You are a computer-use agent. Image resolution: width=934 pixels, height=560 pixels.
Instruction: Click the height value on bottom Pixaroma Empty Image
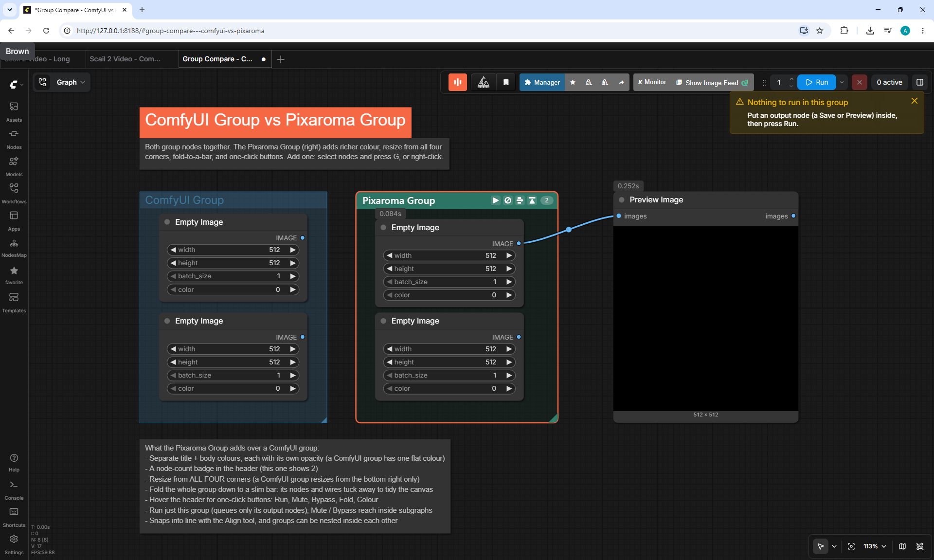pyautogui.click(x=491, y=362)
